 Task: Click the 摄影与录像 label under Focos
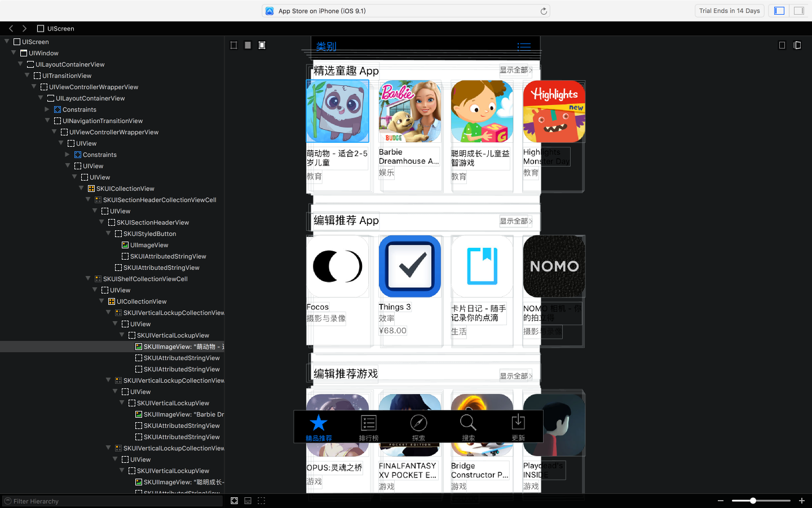pos(326,318)
